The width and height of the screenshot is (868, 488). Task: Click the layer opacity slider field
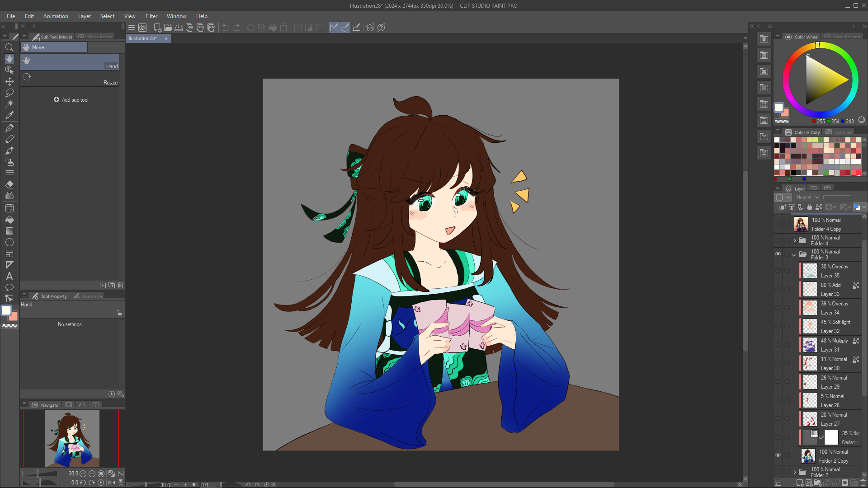(836, 197)
